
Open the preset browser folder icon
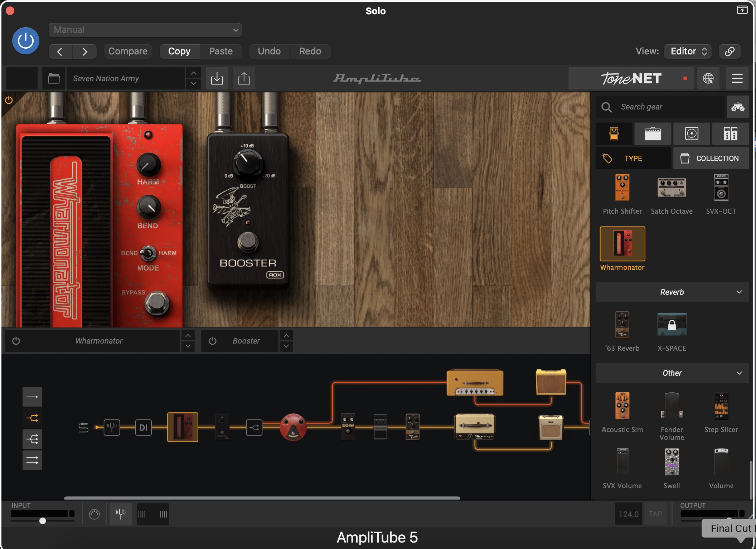pyautogui.click(x=54, y=78)
